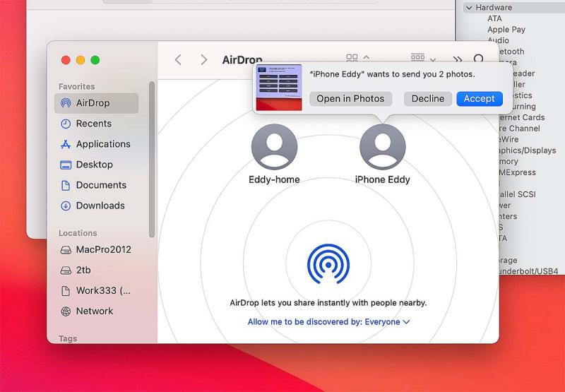
Task: Click Open in Photos button
Action: pos(350,99)
